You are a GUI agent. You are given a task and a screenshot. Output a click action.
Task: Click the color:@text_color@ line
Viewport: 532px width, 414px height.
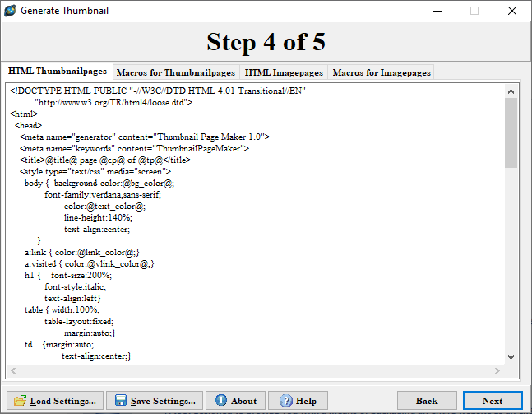click(x=105, y=206)
